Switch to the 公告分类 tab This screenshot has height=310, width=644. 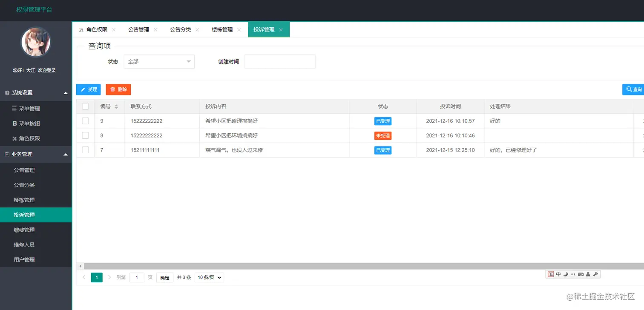[x=181, y=30]
